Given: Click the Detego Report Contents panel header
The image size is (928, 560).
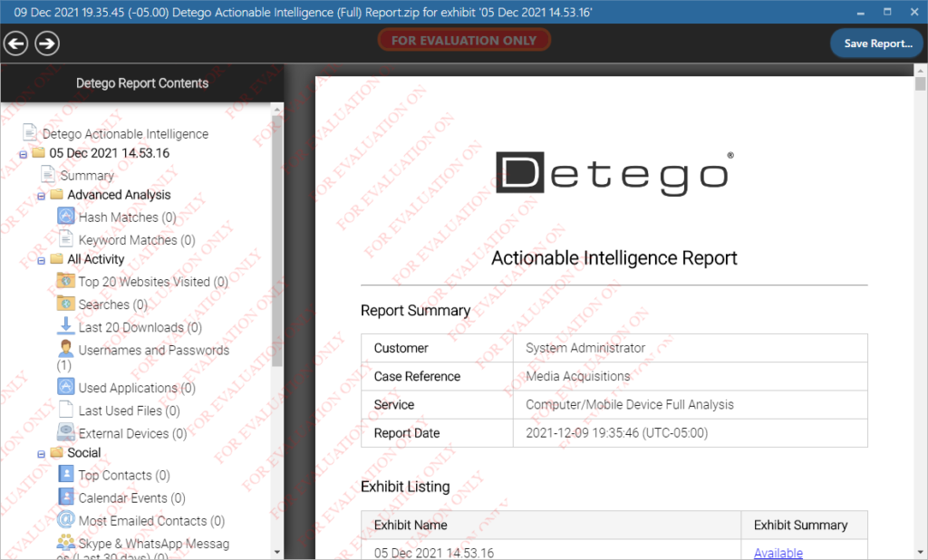Looking at the screenshot, I should point(142,83).
